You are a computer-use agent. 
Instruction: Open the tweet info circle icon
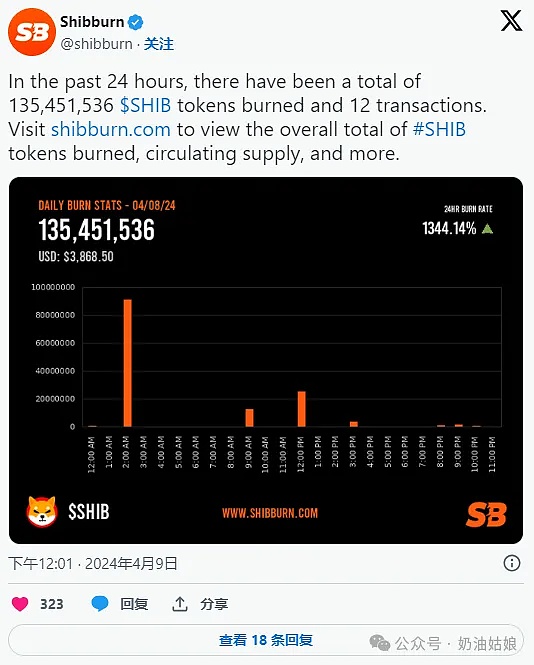(x=512, y=563)
